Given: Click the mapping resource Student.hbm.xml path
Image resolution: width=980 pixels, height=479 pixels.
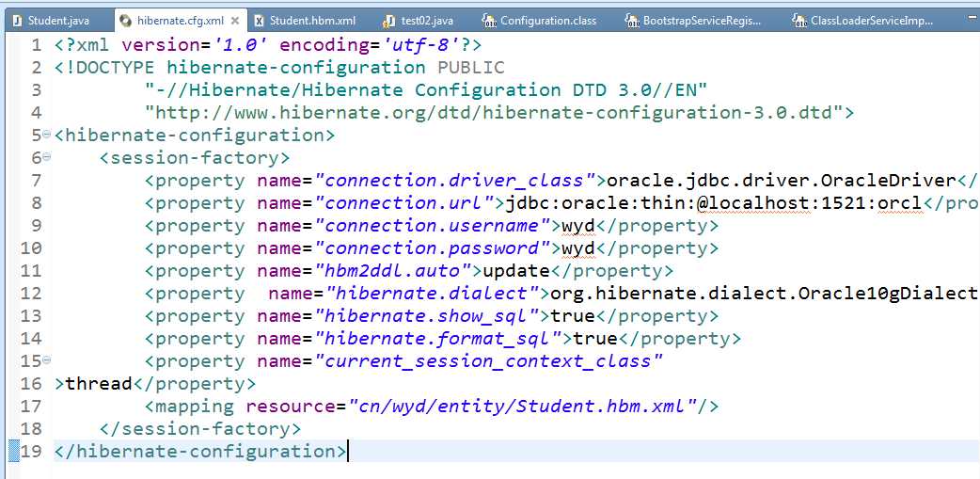Looking at the screenshot, I should click(x=523, y=406).
